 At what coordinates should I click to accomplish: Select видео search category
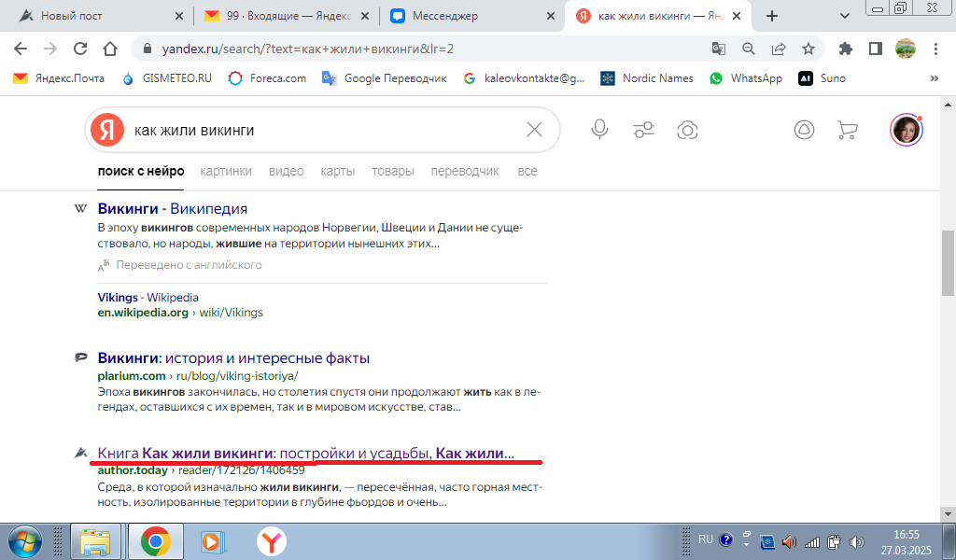[286, 171]
